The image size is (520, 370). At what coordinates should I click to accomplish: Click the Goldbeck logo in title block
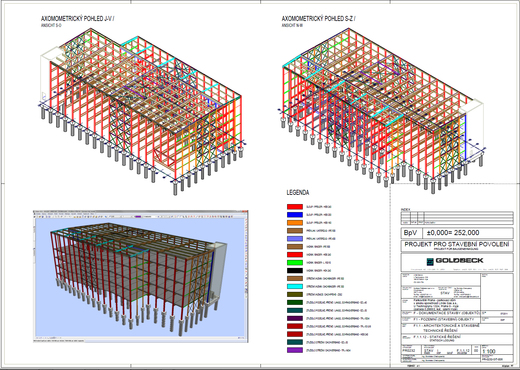point(454,261)
